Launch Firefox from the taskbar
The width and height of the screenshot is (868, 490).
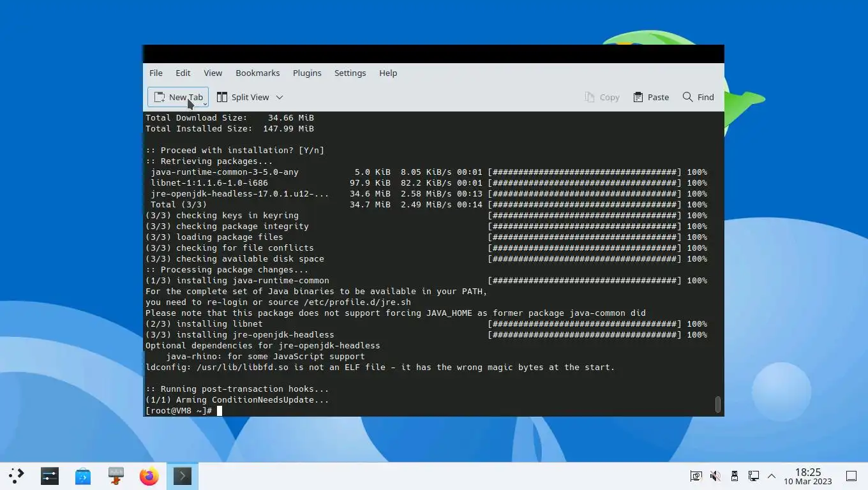149,475
